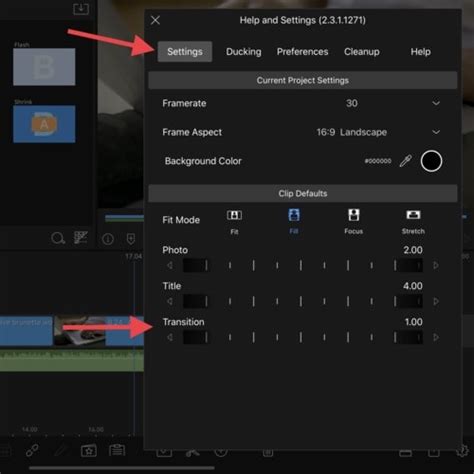Select the Stretch fit mode icon

click(413, 215)
